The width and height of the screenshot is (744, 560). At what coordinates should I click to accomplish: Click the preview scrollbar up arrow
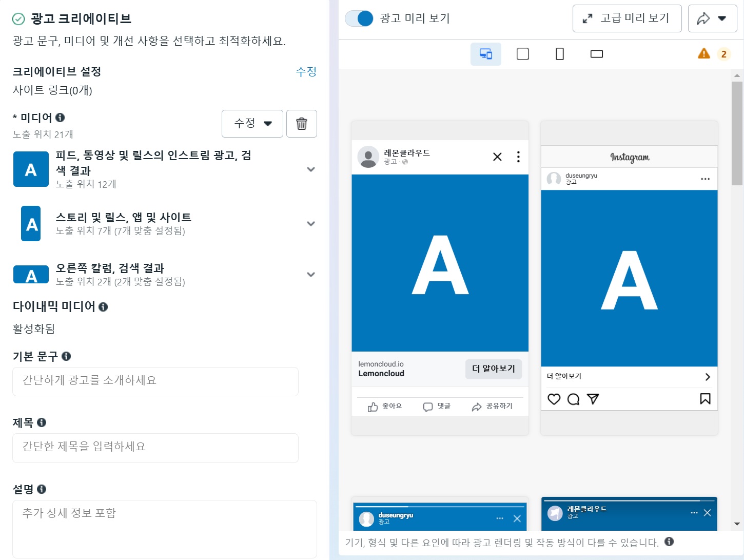pyautogui.click(x=737, y=75)
